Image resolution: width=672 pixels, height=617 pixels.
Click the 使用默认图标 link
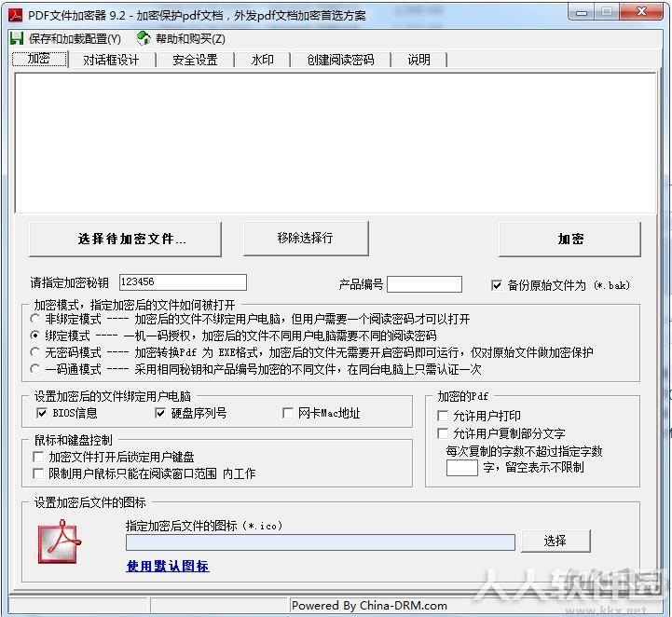pyautogui.click(x=168, y=566)
